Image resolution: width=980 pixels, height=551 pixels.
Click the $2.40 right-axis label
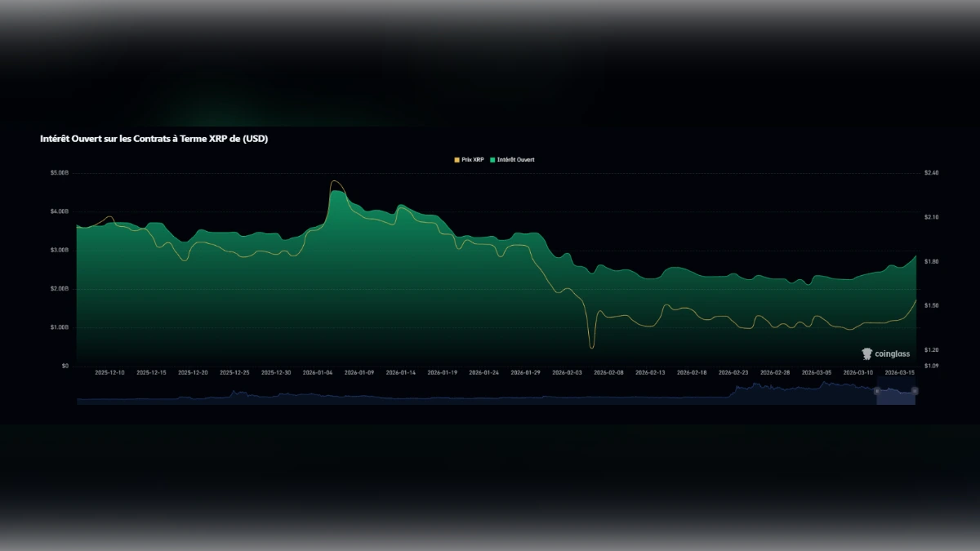930,172
